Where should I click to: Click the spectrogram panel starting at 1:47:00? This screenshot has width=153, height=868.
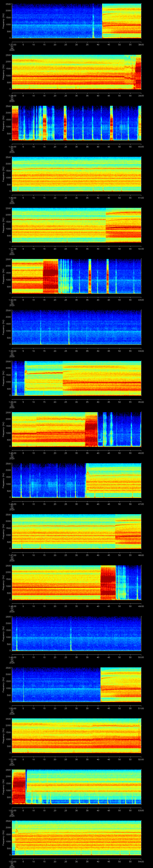pos(76,531)
